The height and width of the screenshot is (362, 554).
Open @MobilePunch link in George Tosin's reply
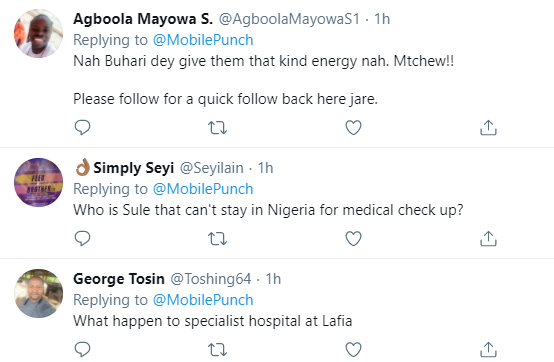pyautogui.click(x=203, y=300)
